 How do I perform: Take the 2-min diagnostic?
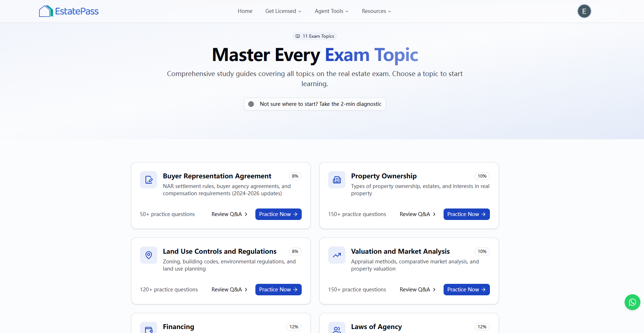(x=315, y=104)
